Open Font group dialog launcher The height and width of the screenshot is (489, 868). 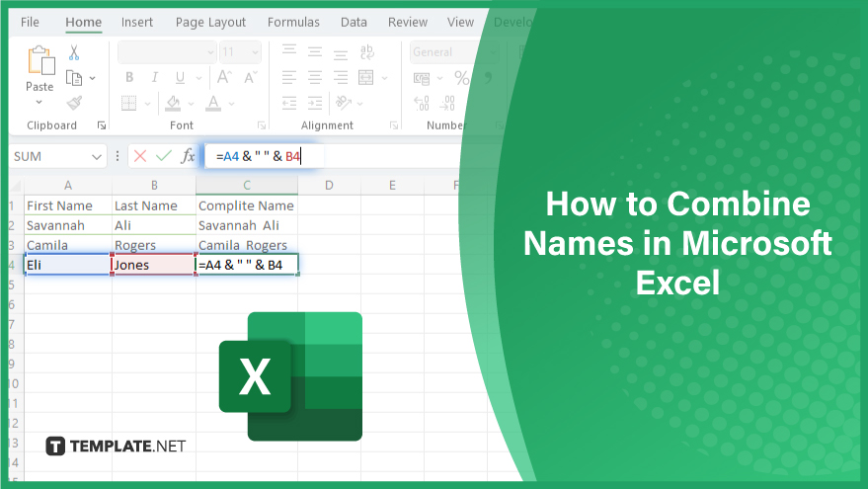[262, 125]
